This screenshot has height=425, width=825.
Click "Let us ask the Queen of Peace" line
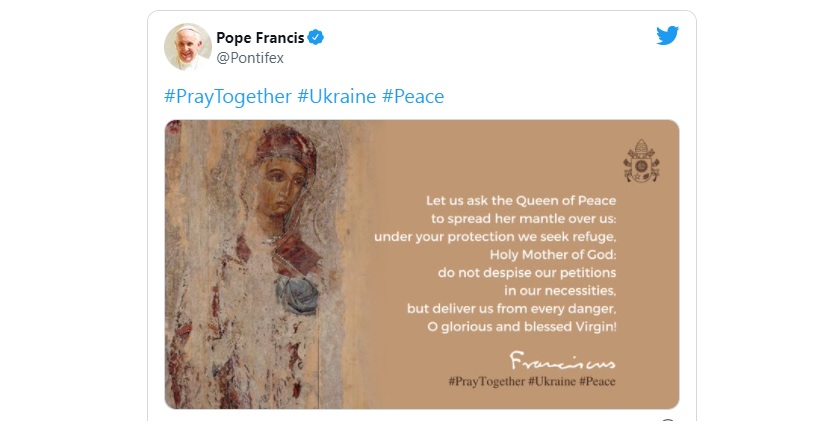521,200
